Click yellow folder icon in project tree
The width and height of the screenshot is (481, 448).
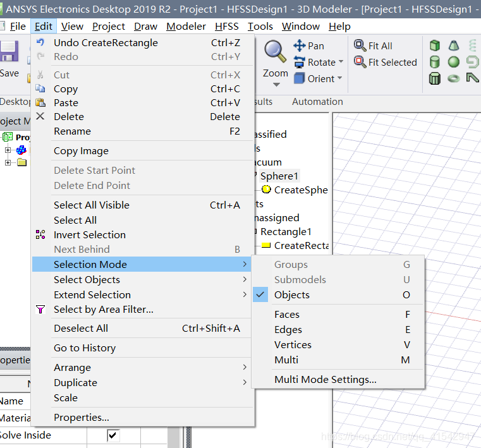[x=21, y=162]
